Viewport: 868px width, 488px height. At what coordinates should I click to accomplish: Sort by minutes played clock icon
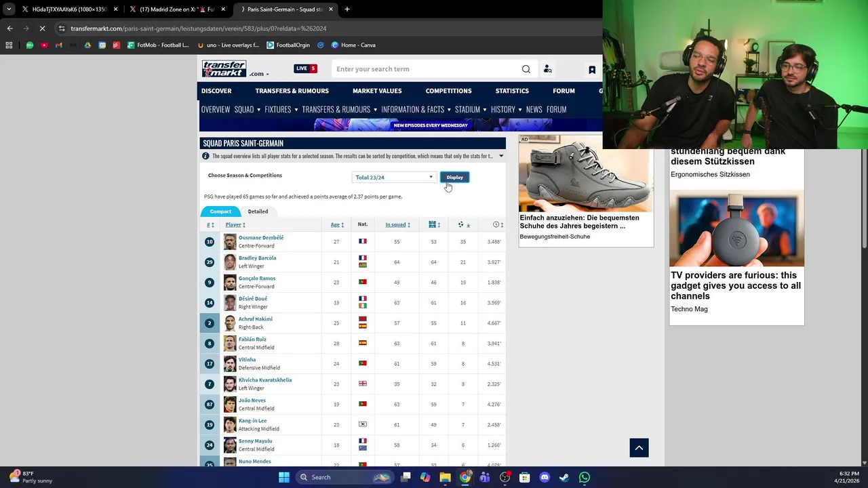[498, 224]
